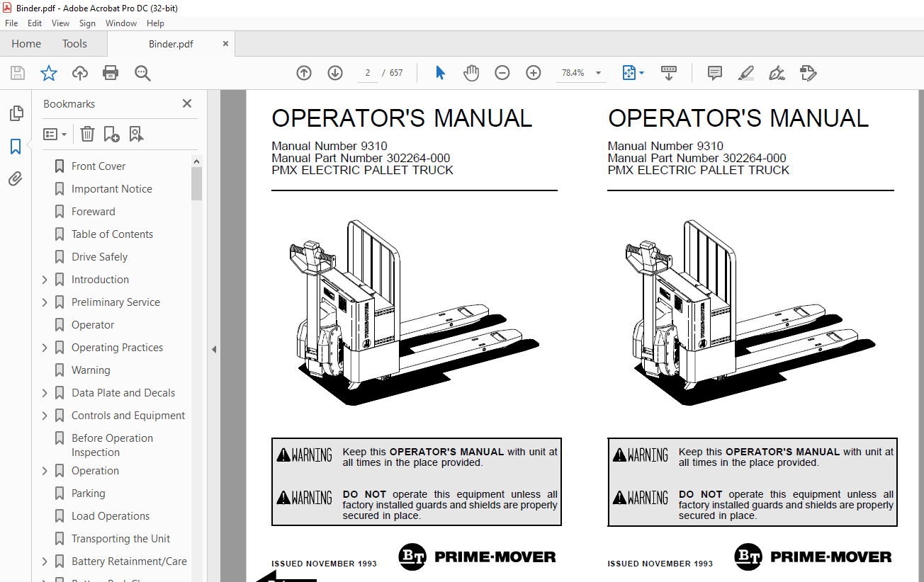Print the document using printer icon
The width and height of the screenshot is (924, 582).
(x=111, y=73)
